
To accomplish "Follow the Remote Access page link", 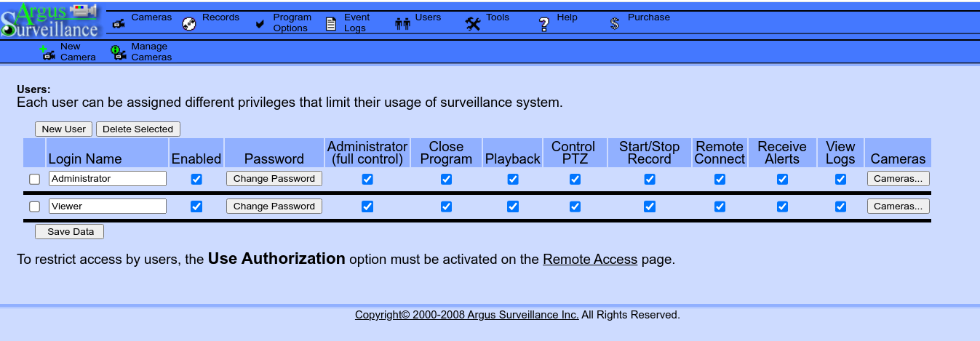I will (x=590, y=260).
